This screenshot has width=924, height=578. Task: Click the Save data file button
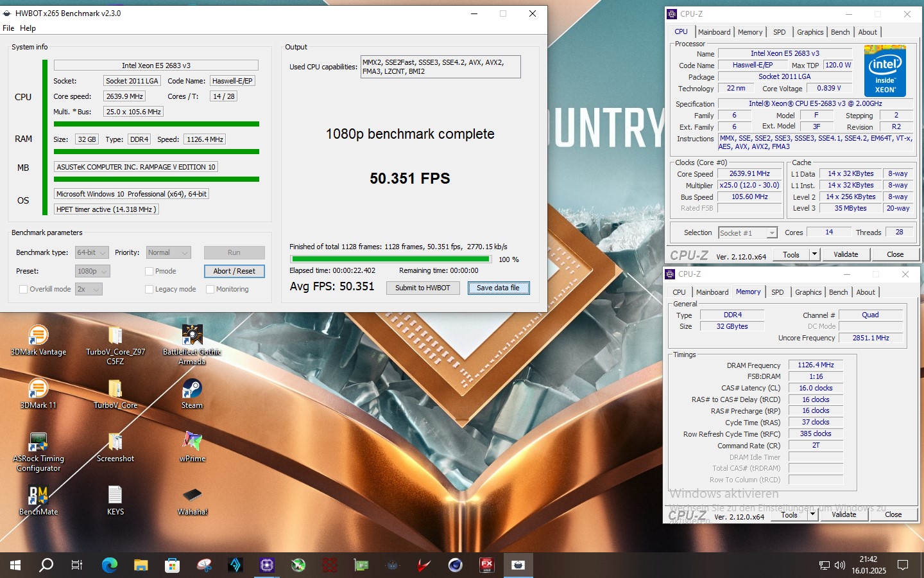point(498,288)
